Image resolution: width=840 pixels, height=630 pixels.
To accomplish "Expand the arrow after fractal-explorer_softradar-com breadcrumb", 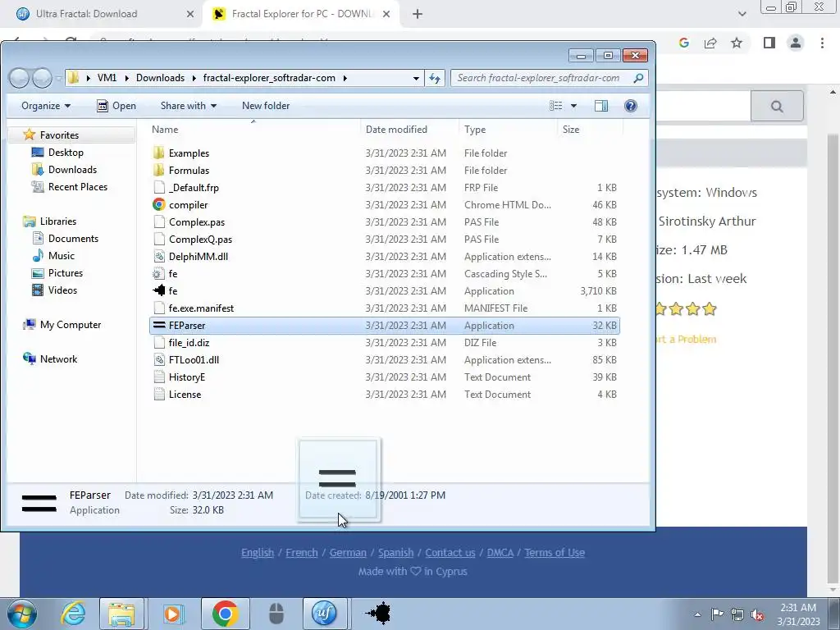I will 345,78.
